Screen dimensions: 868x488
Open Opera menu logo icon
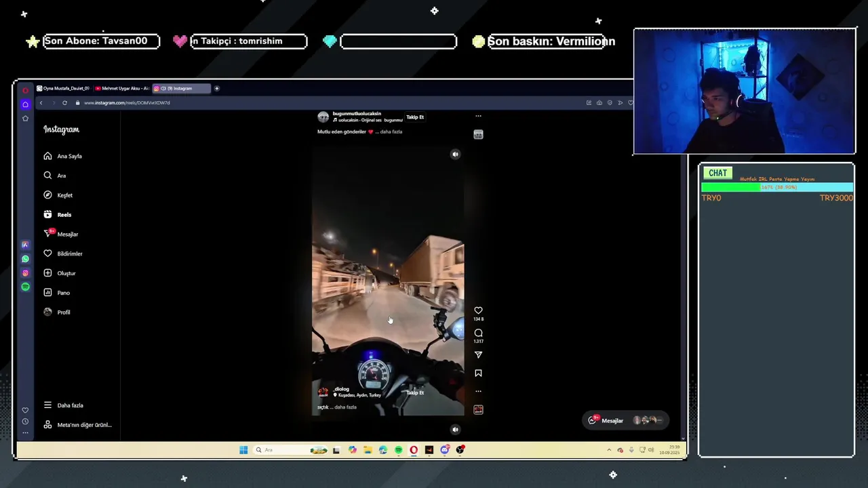25,90
